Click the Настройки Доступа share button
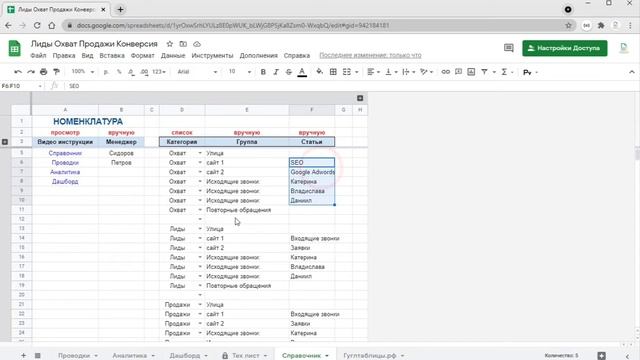The image size is (640, 360). click(x=564, y=48)
